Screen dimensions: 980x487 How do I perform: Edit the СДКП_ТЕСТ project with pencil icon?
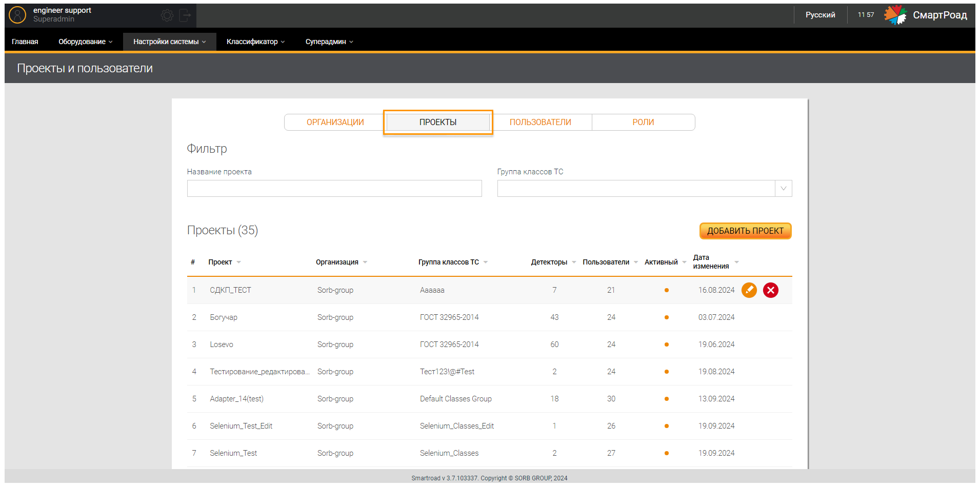click(749, 290)
